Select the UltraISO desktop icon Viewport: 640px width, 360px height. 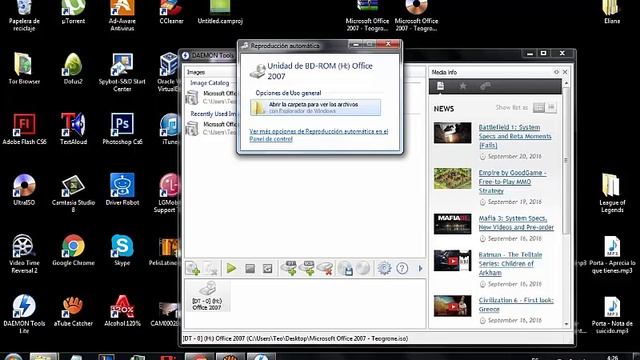(x=24, y=189)
